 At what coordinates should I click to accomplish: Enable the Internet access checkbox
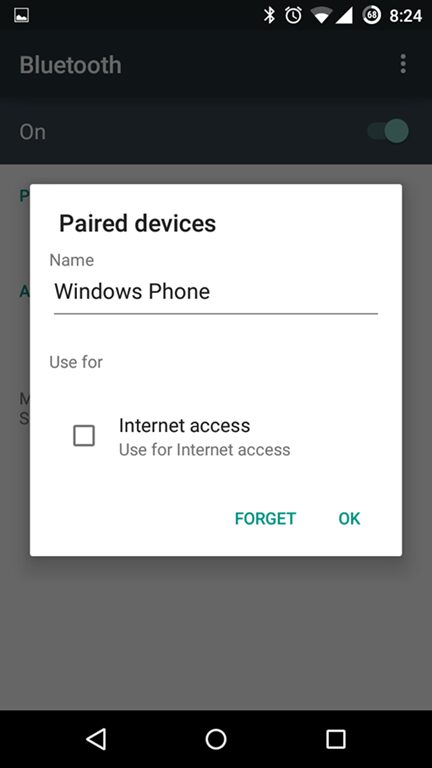click(x=84, y=435)
